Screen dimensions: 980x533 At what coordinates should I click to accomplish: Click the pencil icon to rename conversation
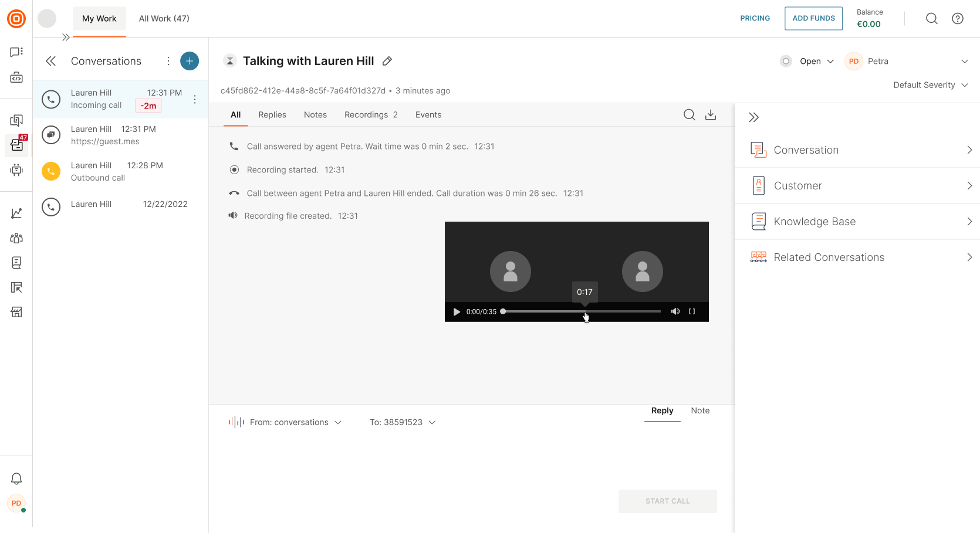(x=387, y=61)
